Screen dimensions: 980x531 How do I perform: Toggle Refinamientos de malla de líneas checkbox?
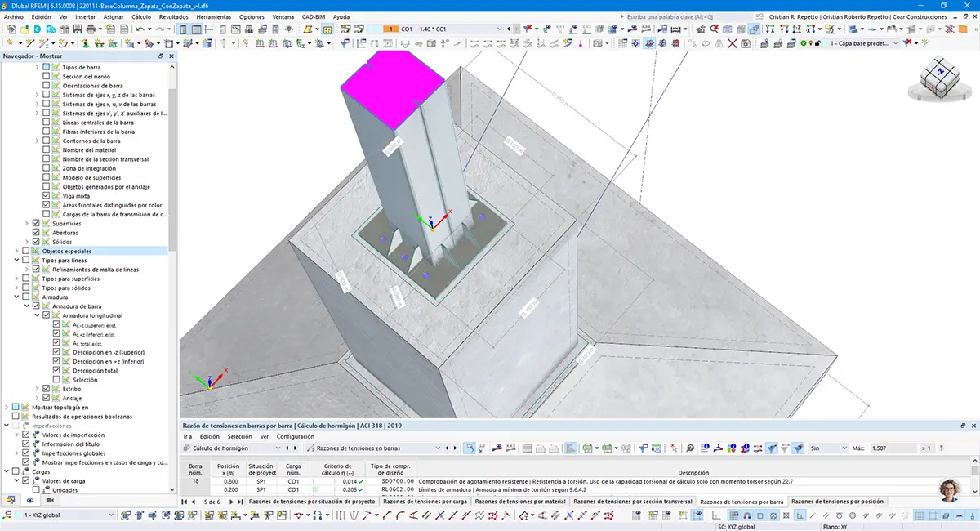point(36,270)
